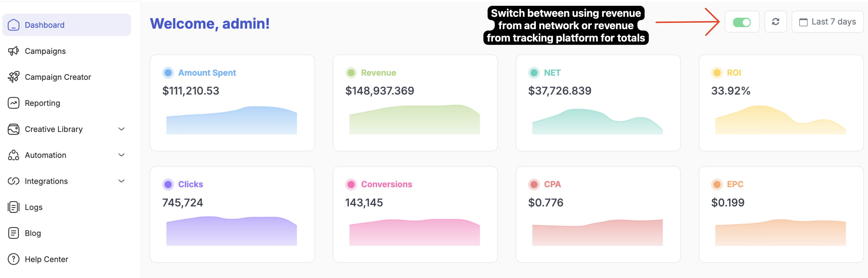Open the Last 7 days date picker
Image resolution: width=868 pixels, height=278 pixels.
(827, 22)
